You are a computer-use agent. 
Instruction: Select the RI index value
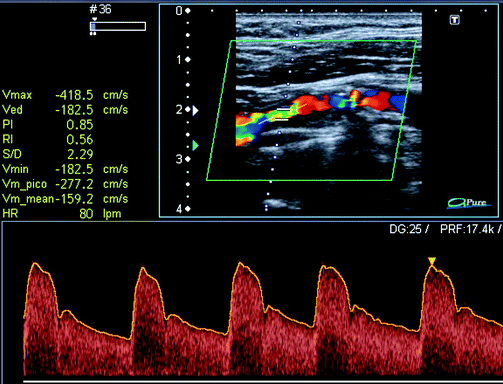pos(80,140)
